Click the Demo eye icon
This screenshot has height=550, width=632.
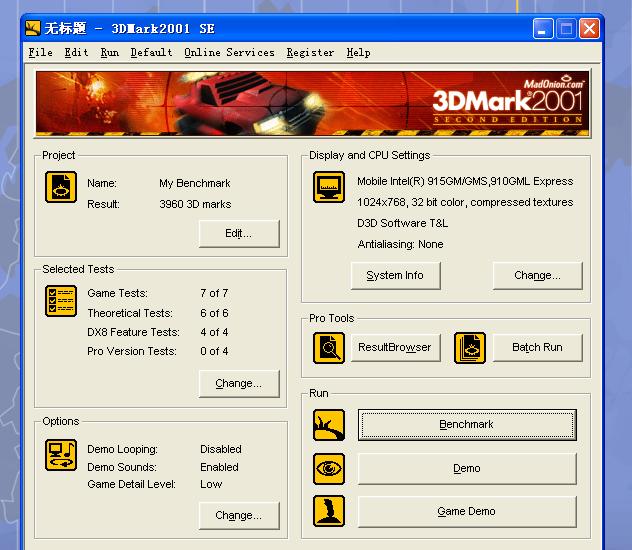[329, 468]
